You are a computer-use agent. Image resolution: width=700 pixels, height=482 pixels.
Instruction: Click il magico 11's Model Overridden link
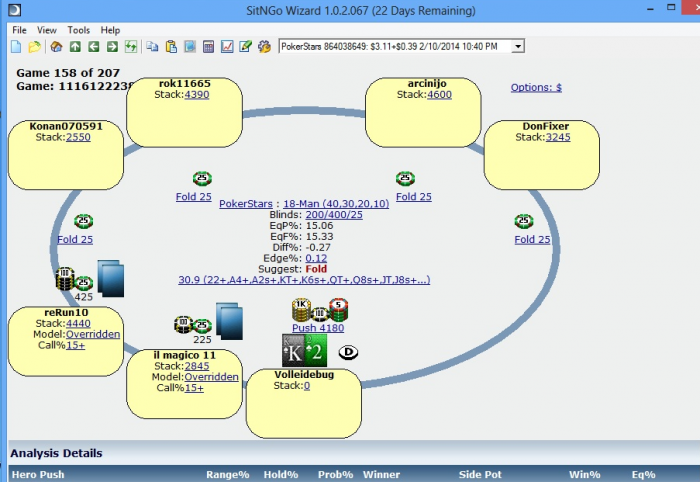coord(212,377)
